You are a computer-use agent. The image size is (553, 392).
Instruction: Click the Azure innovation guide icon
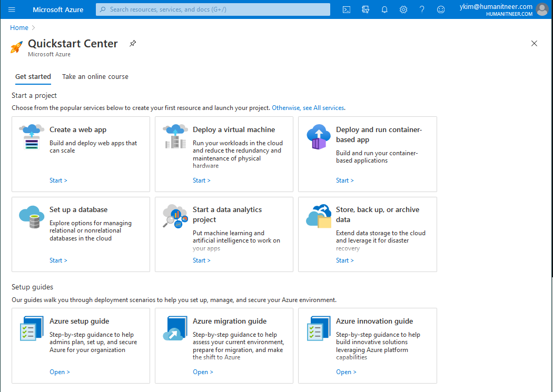click(x=319, y=328)
